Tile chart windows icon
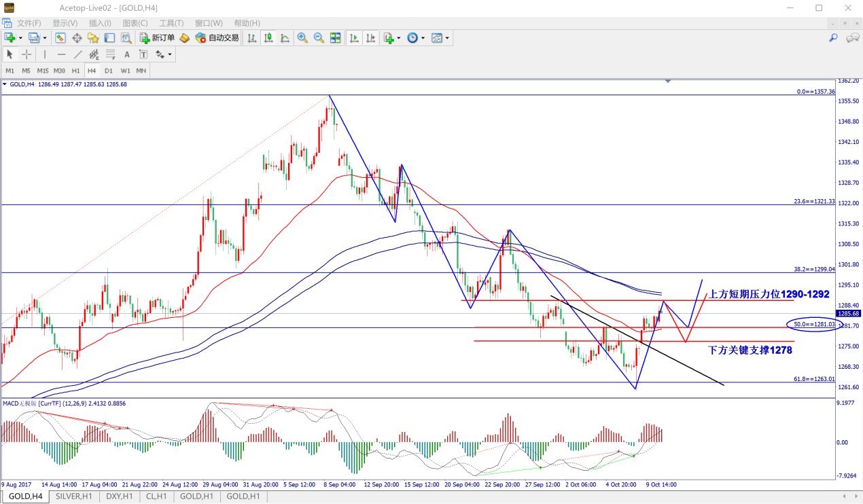 [334, 38]
